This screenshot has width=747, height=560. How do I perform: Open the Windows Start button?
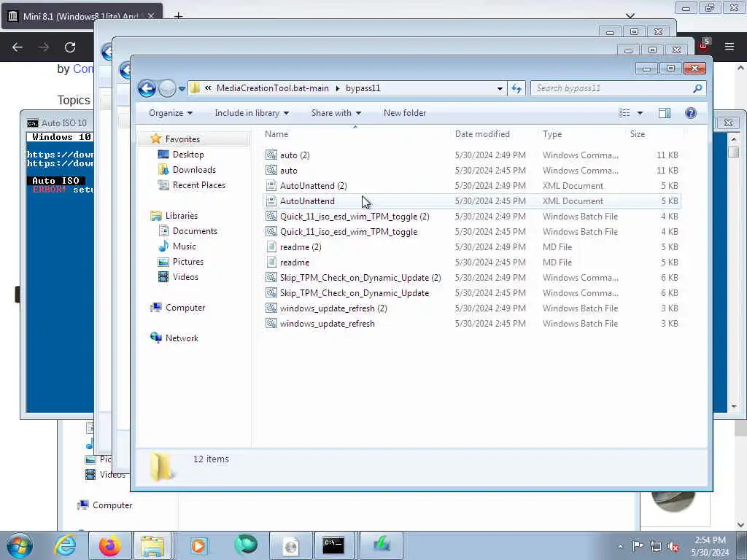click(x=20, y=545)
